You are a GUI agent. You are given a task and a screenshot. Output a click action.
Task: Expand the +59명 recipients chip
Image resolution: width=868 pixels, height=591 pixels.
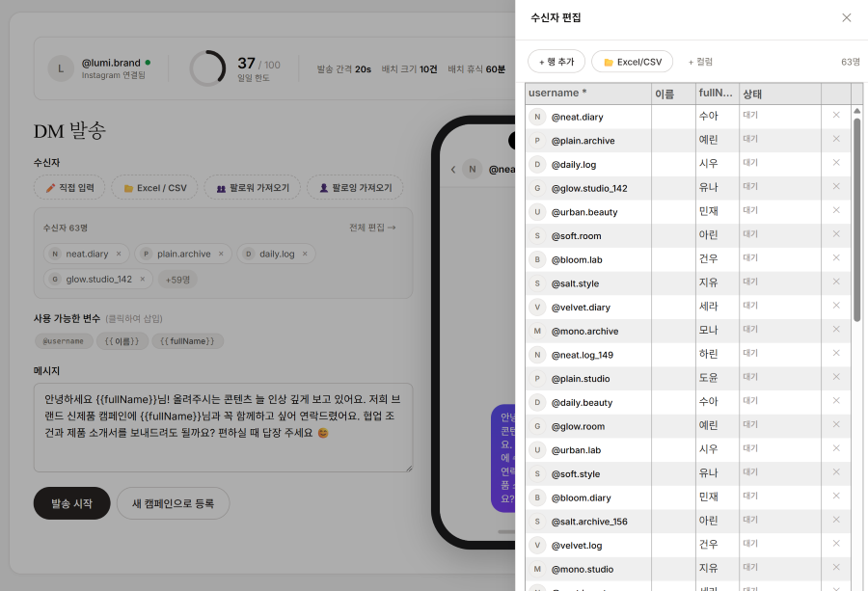coord(177,280)
